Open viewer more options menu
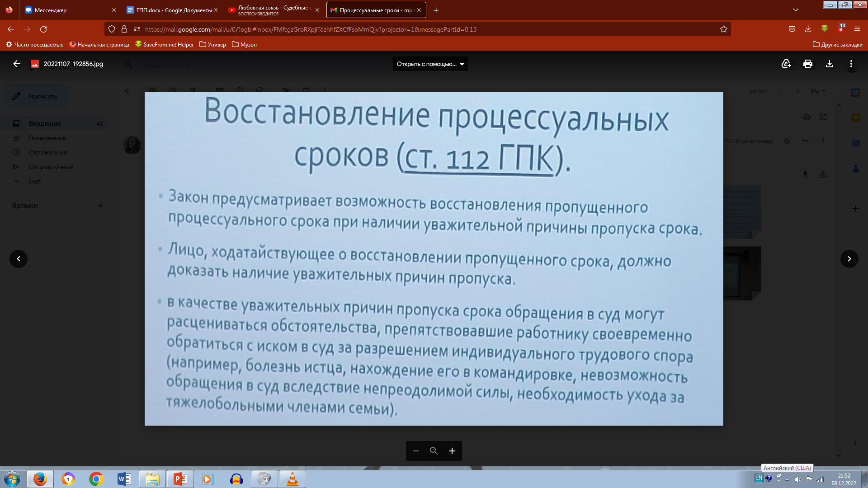This screenshot has height=488, width=868. coord(851,64)
